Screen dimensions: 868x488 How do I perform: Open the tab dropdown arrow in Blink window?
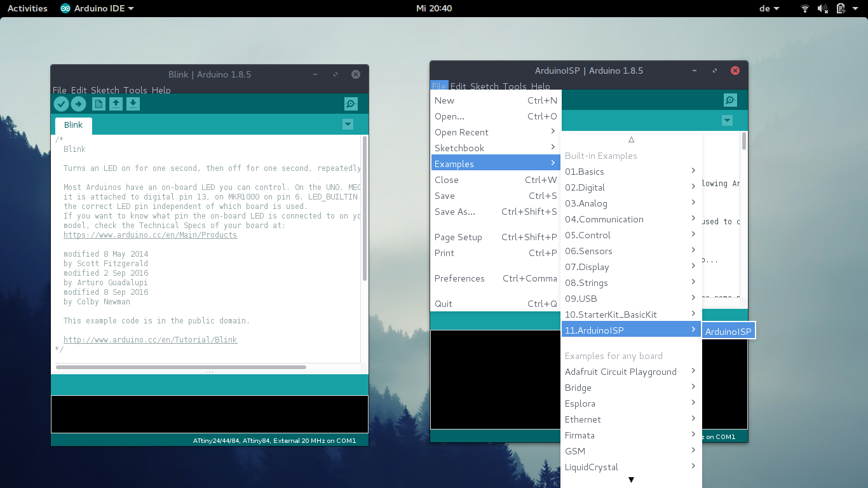pos(348,125)
